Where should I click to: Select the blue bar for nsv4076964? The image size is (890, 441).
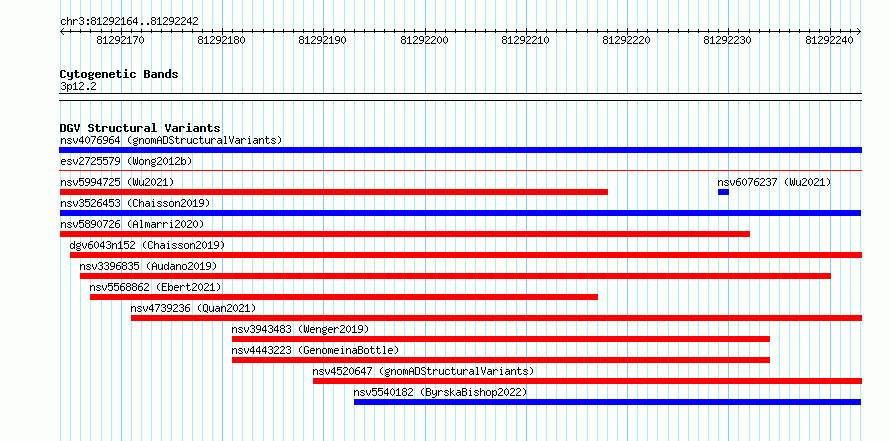[460, 150]
